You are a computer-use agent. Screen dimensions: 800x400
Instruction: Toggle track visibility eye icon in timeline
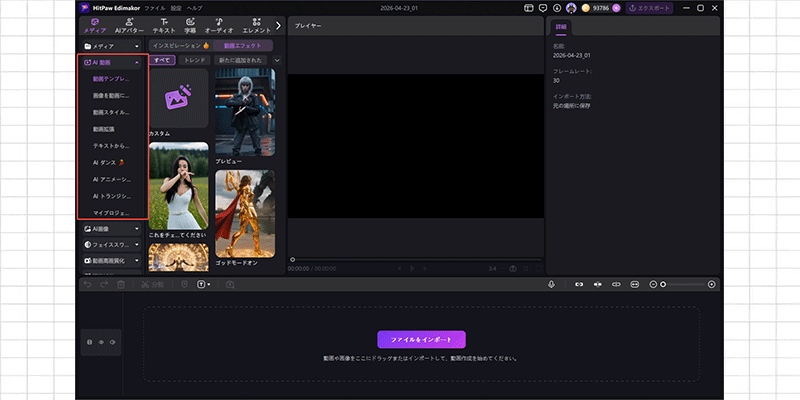pos(101,343)
